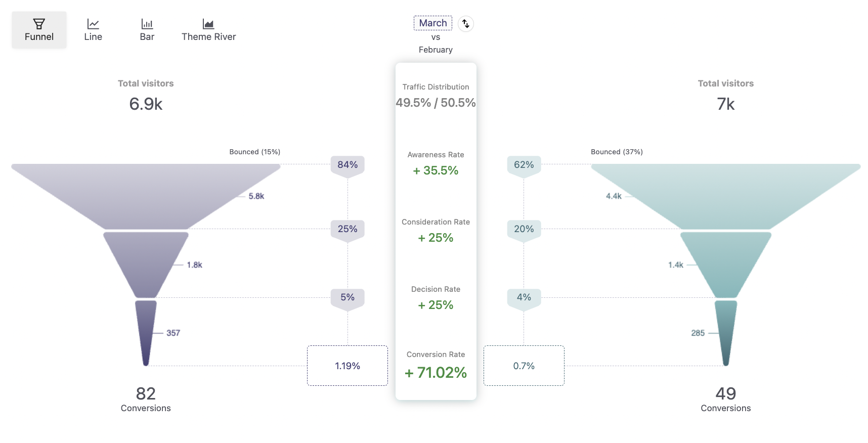Expand the Traffic Distribution comparison panel
The height and width of the screenshot is (443, 868).
[x=435, y=95]
